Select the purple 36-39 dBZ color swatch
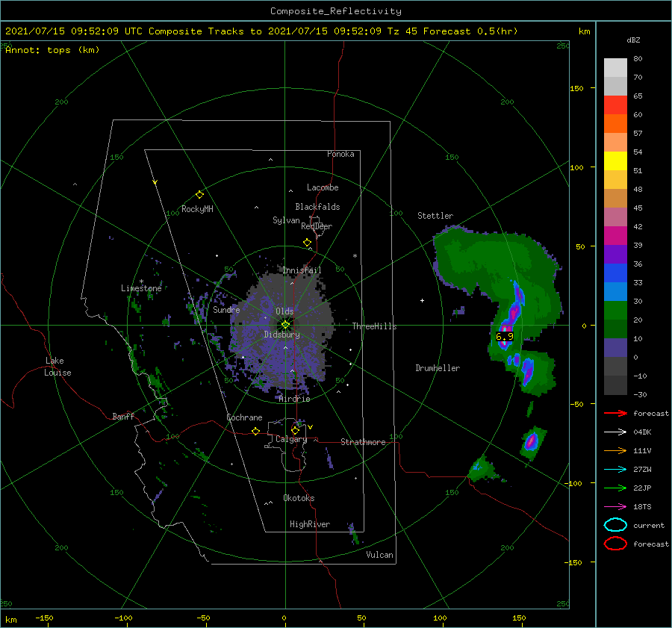The height and width of the screenshot is (628, 672). pos(615,254)
